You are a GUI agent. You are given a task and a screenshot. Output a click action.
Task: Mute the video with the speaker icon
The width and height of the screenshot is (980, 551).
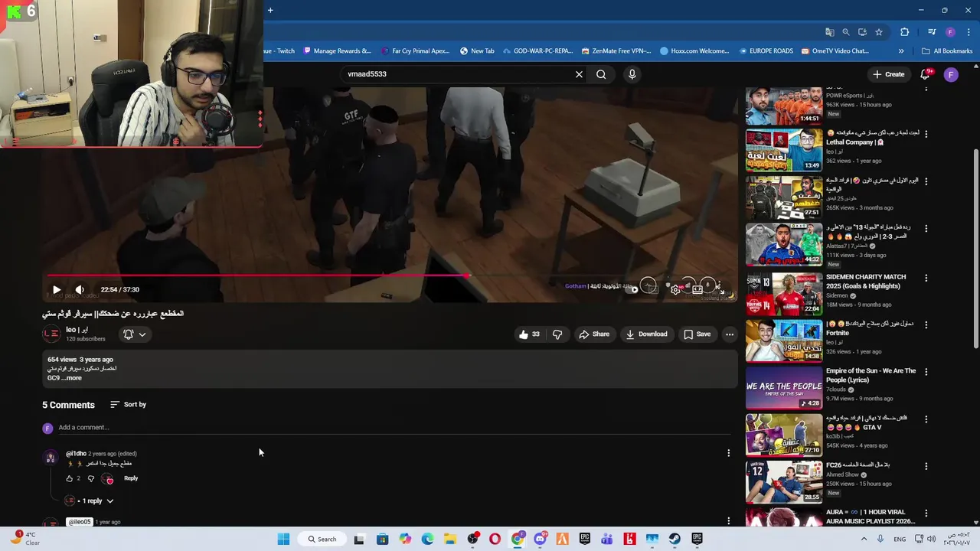pyautogui.click(x=79, y=290)
